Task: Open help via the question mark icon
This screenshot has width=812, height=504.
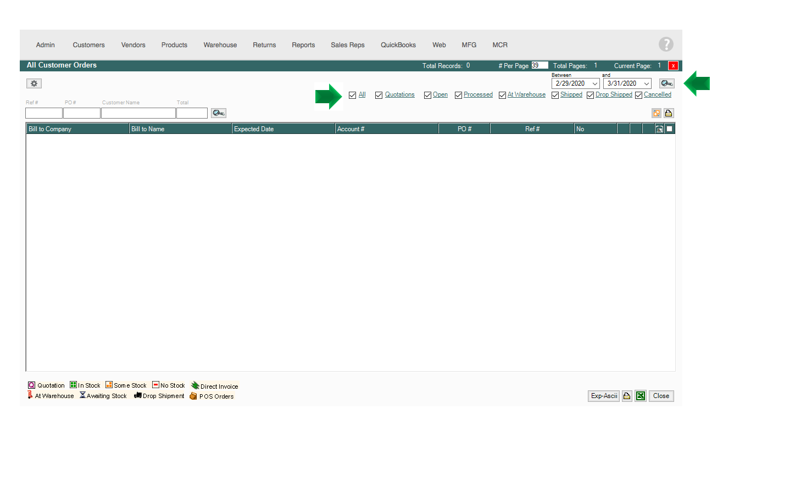Action: [666, 44]
